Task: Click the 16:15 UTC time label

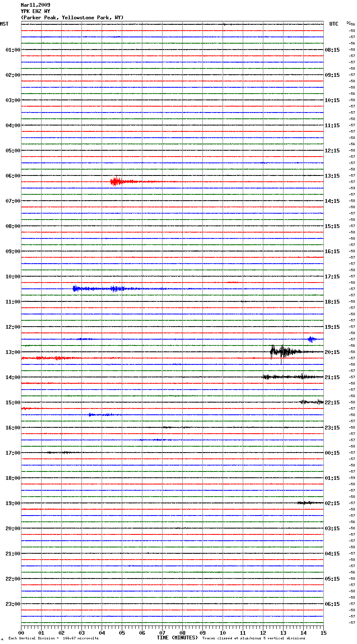Action: [332, 251]
